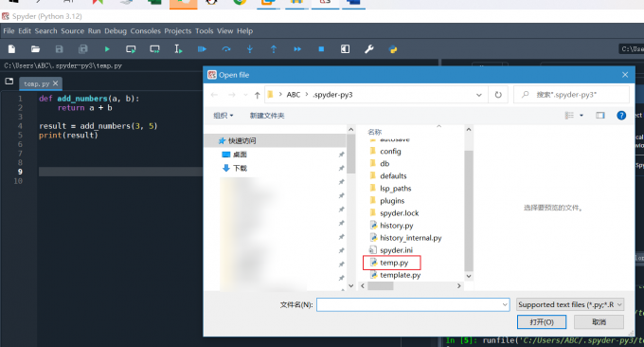Viewport: 644px width, 347px height.
Task: Click the Forward arrow in Open file dialog
Action: 232,95
